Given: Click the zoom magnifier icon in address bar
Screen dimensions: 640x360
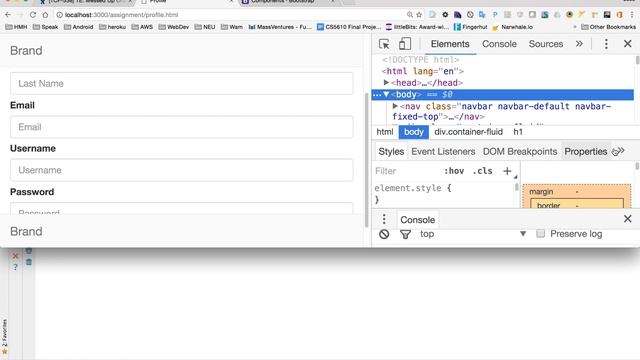Looking at the screenshot, I should [410, 15].
